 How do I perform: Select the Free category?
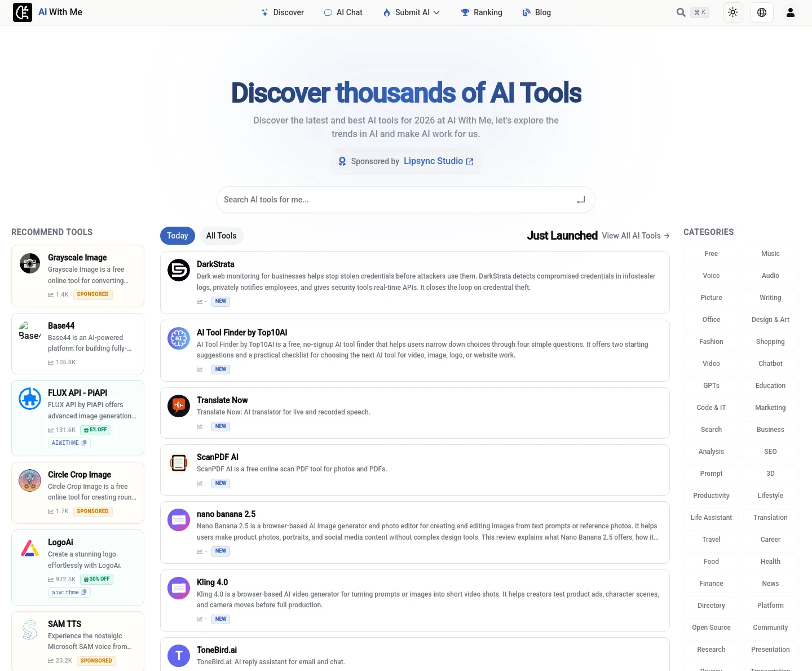point(711,254)
